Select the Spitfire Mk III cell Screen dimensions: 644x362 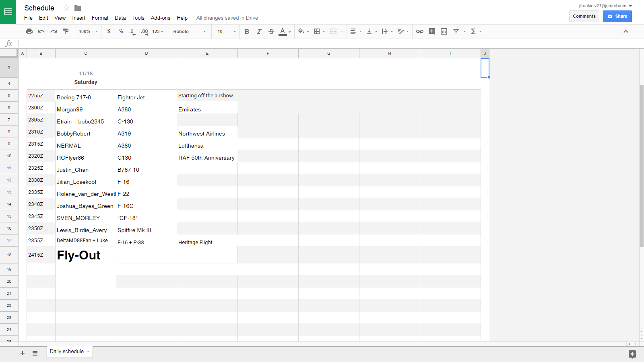pos(147,228)
